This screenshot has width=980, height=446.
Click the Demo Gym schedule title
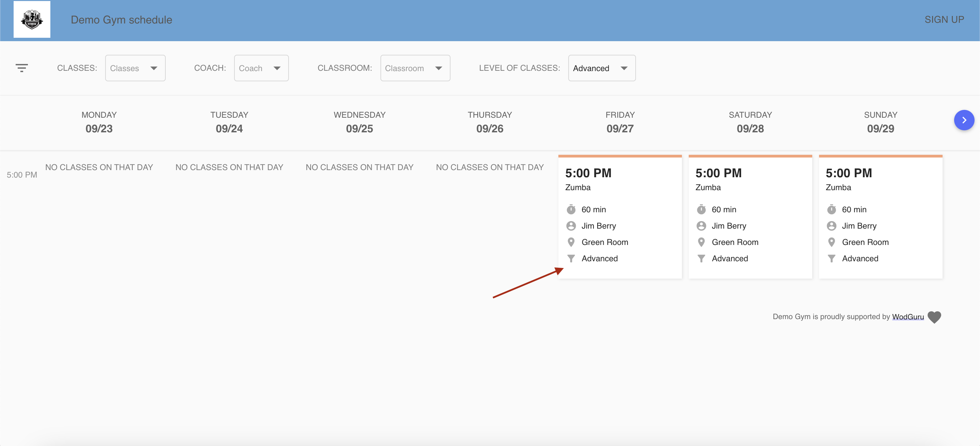[x=121, y=20]
